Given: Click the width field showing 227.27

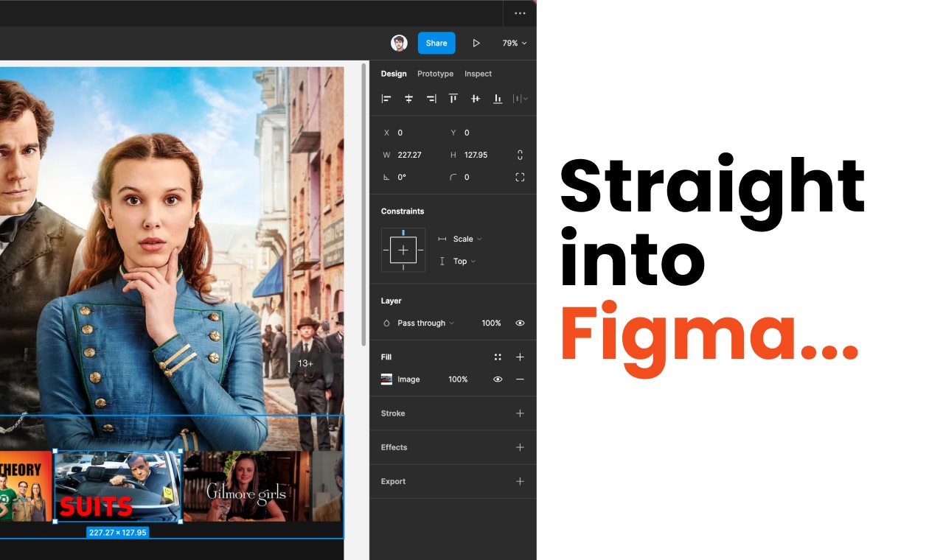Looking at the screenshot, I should [409, 155].
